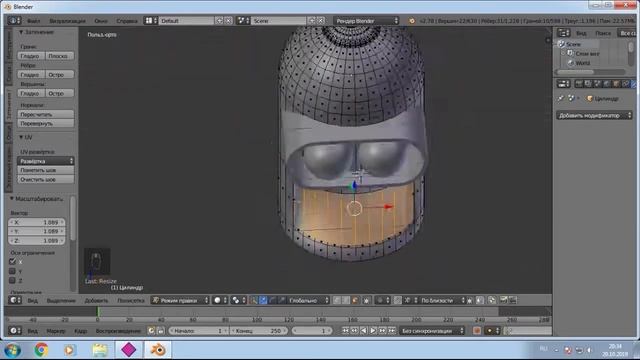Open the Файл menu

33,20
